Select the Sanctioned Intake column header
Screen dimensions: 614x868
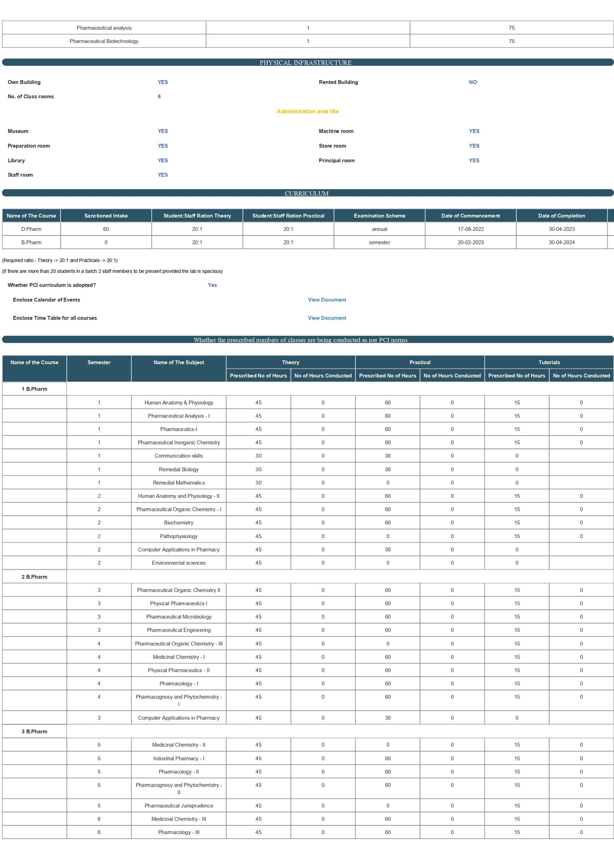[106, 216]
